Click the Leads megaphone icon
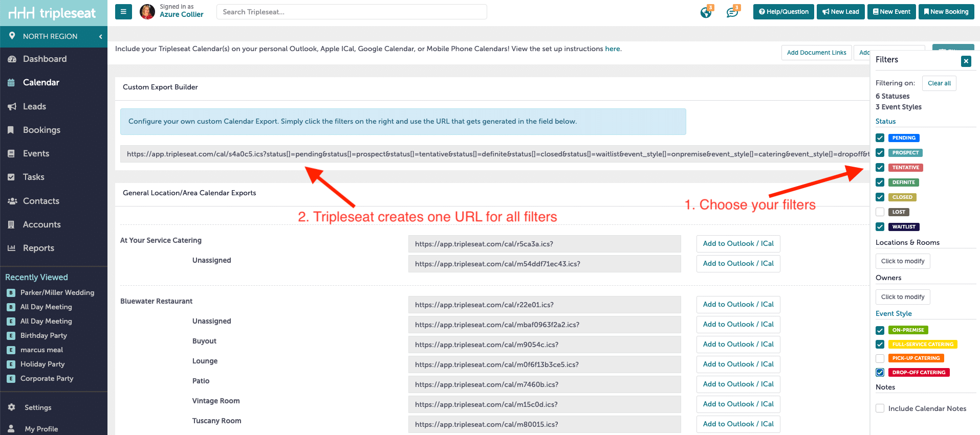 tap(12, 106)
